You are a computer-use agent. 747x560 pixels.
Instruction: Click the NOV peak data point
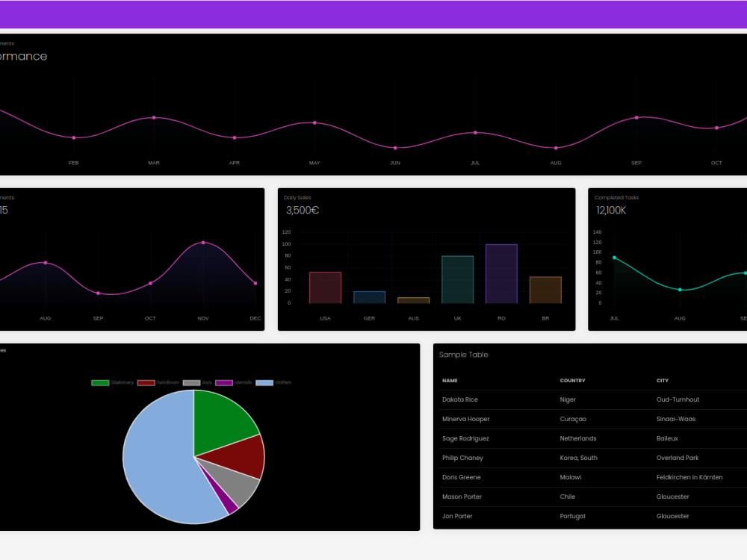(202, 243)
